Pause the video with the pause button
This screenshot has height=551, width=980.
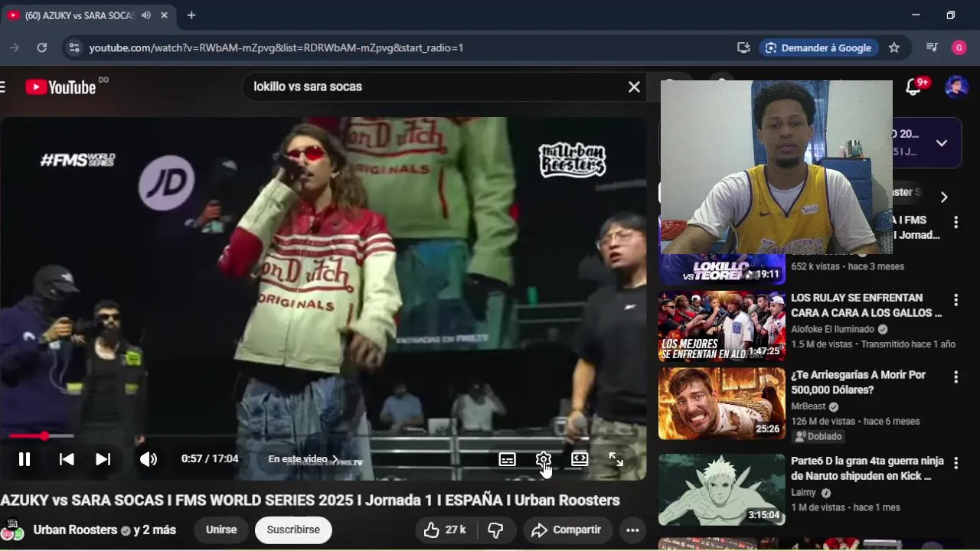pos(24,459)
